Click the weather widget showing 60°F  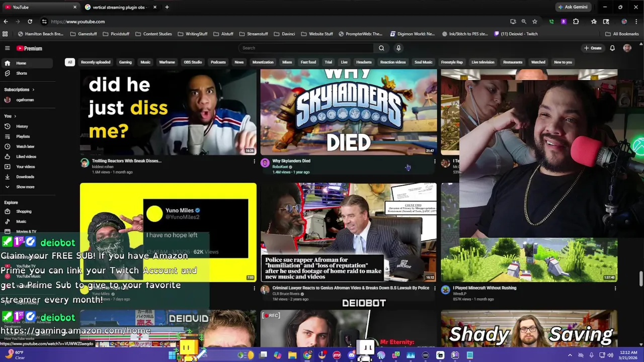point(14,355)
